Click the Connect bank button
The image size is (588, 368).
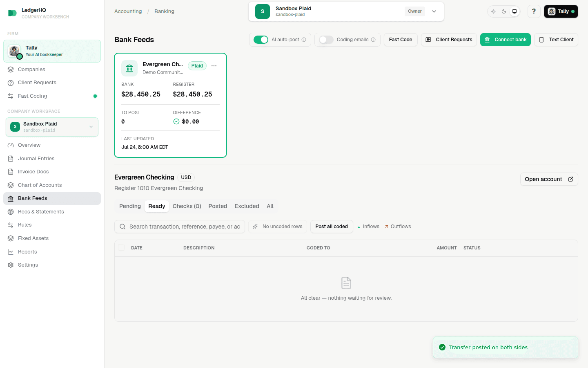tap(506, 40)
